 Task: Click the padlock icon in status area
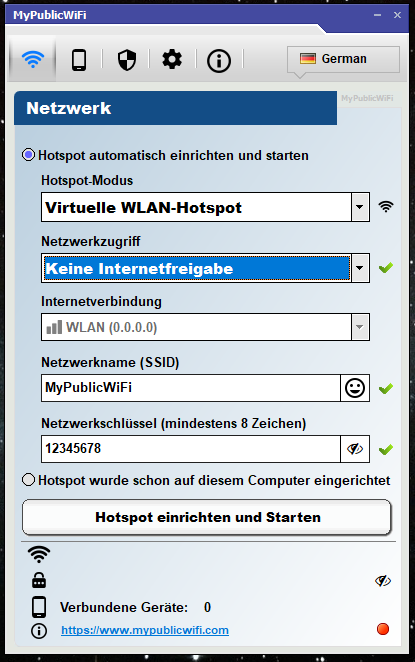point(39,581)
